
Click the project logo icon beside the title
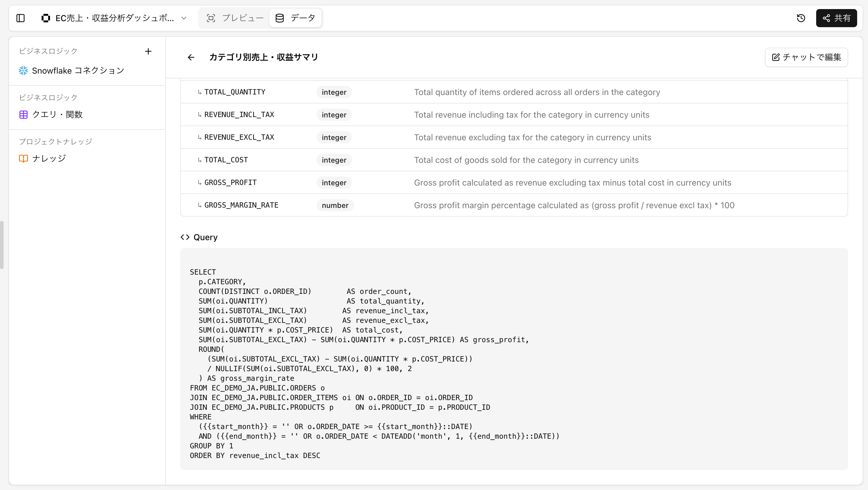pos(46,18)
